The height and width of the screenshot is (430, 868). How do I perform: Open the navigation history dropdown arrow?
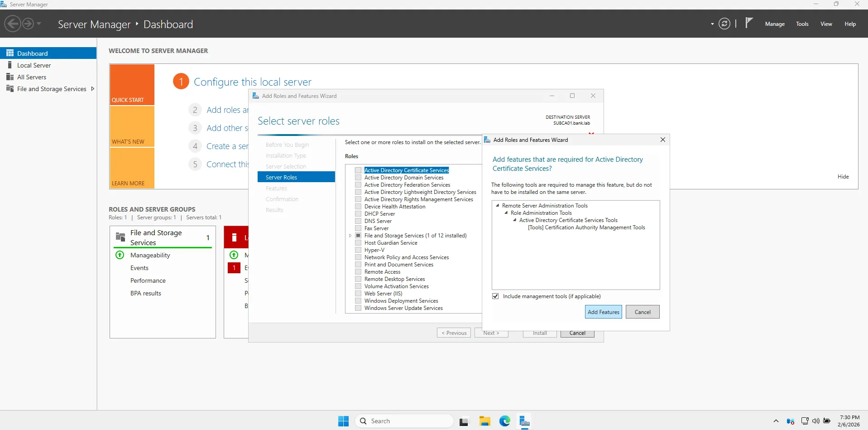(x=39, y=24)
